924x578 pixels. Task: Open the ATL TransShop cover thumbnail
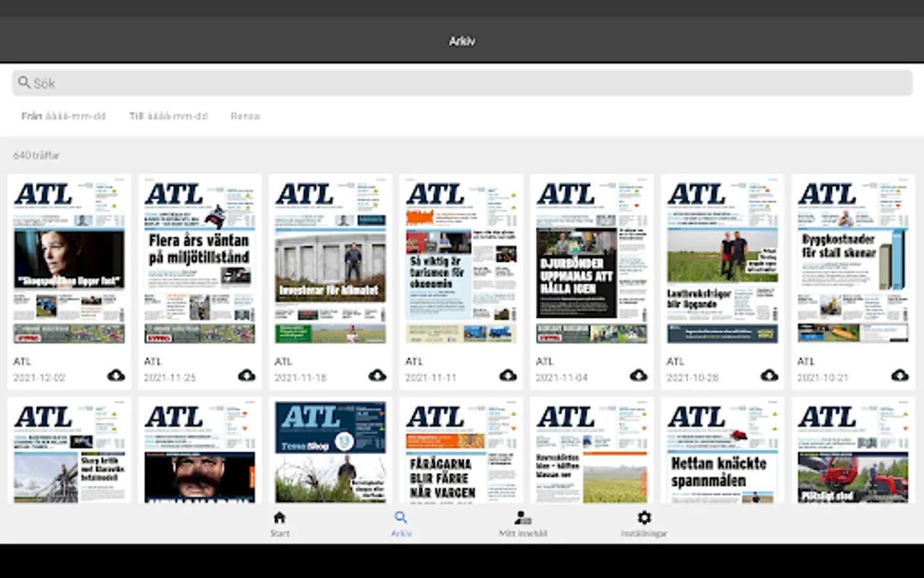pyautogui.click(x=330, y=452)
